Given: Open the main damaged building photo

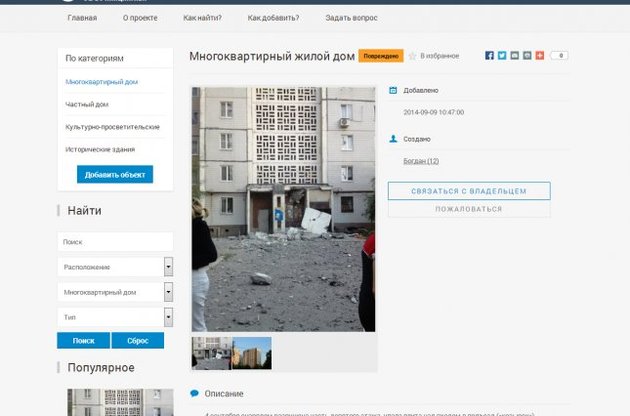Looking at the screenshot, I should (284, 209).
